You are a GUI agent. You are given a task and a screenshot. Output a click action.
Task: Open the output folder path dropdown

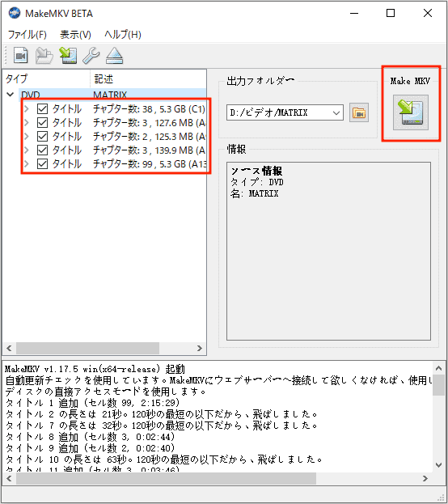point(336,112)
